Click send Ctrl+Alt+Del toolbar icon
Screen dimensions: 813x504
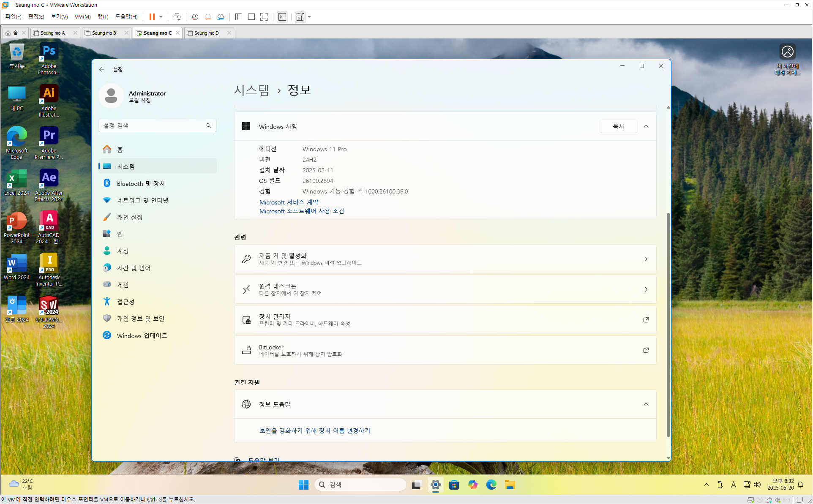177,17
